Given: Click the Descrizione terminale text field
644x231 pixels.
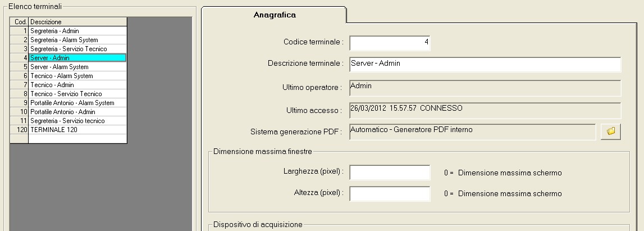Looking at the screenshot, I should click(485, 65).
